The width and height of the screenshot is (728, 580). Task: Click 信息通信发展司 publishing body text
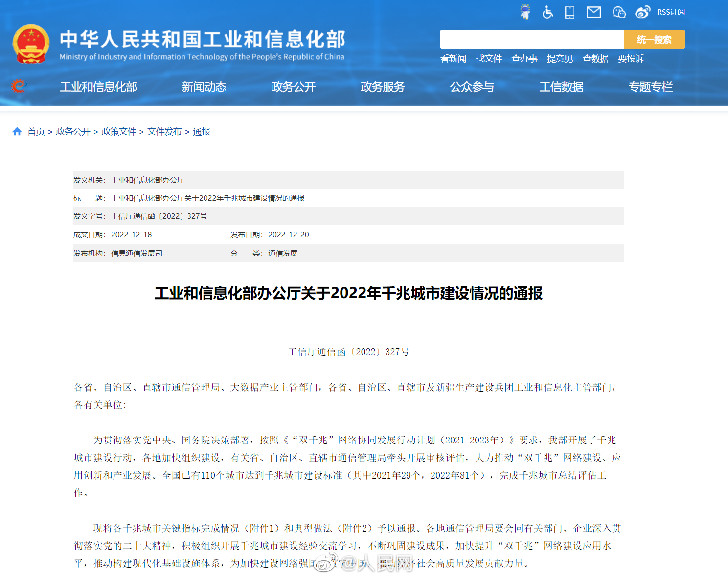click(x=137, y=253)
